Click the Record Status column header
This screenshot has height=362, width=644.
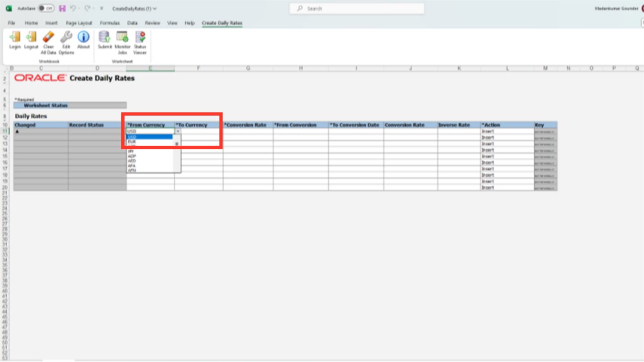[97, 125]
